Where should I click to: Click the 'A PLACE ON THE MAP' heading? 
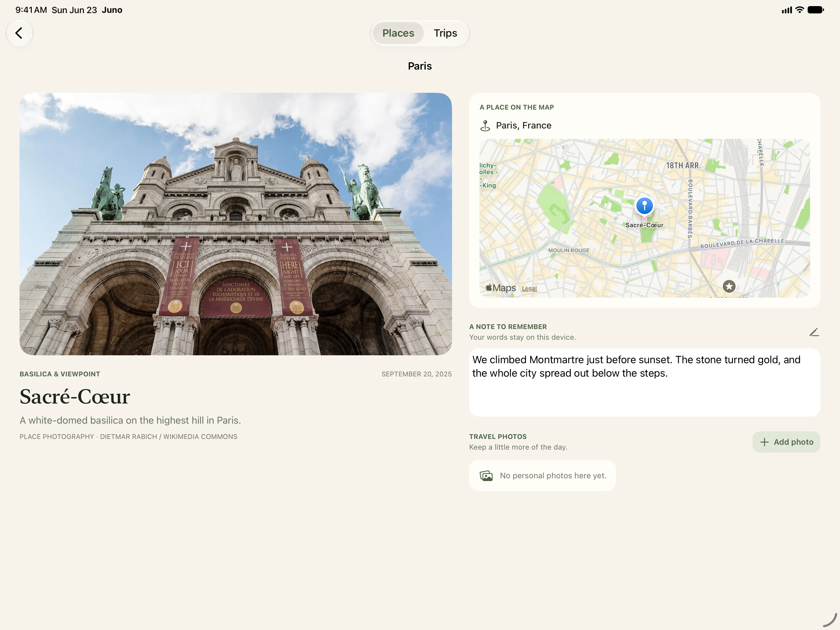516,107
